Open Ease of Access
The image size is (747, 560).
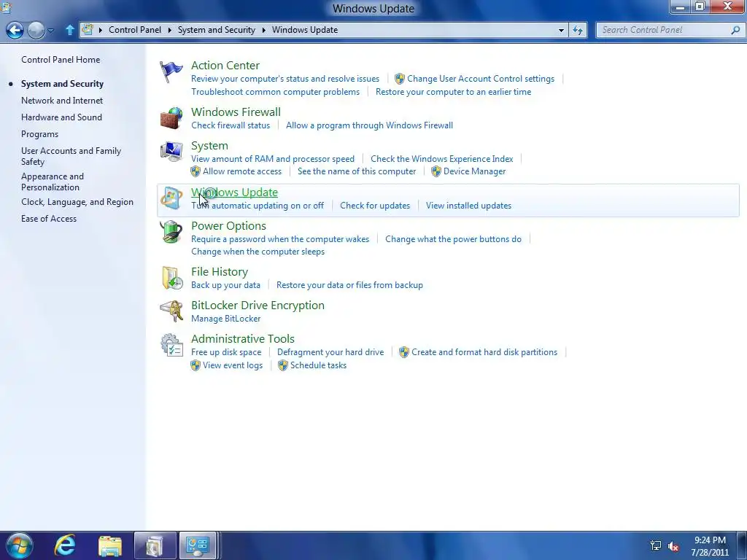coord(49,219)
